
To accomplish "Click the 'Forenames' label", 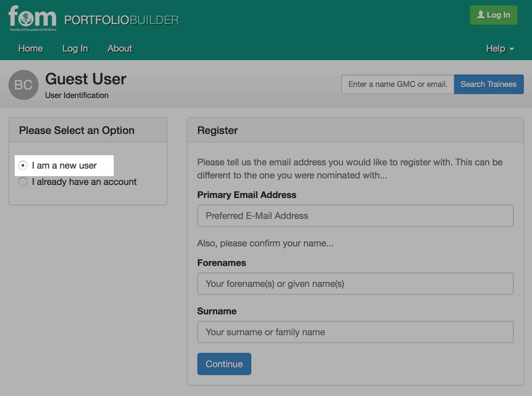I will pyautogui.click(x=222, y=263).
